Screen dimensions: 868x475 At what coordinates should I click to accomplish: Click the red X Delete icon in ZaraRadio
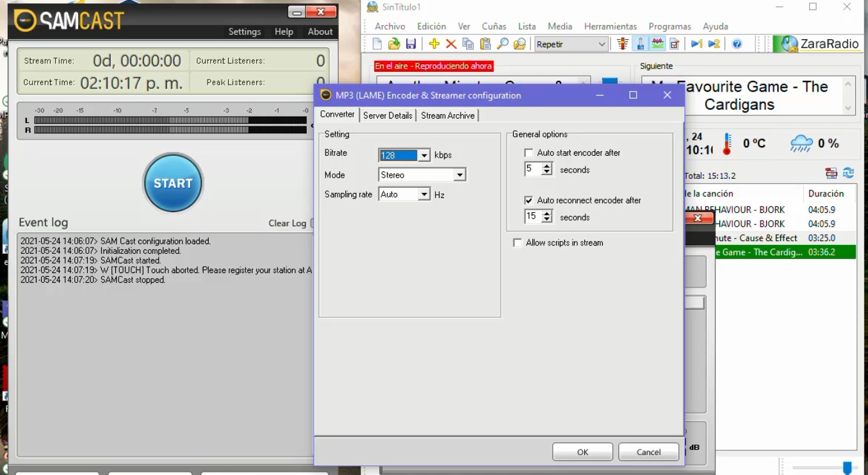451,44
